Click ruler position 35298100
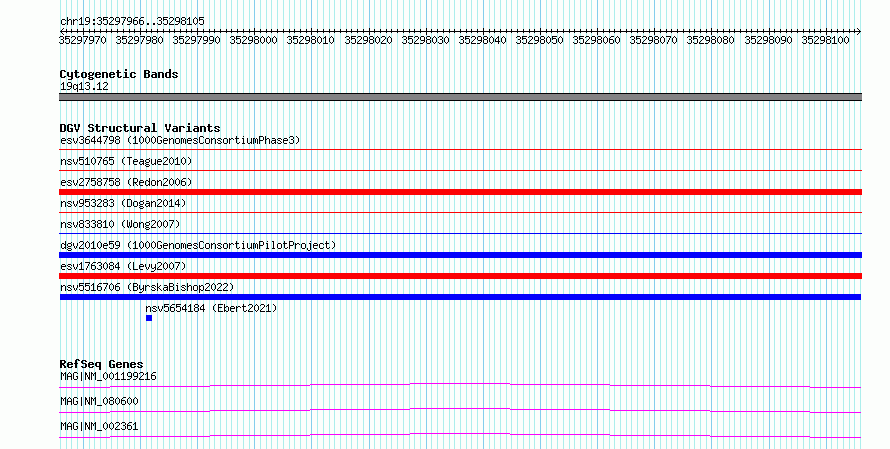The width and height of the screenshot is (890, 449). point(825,40)
